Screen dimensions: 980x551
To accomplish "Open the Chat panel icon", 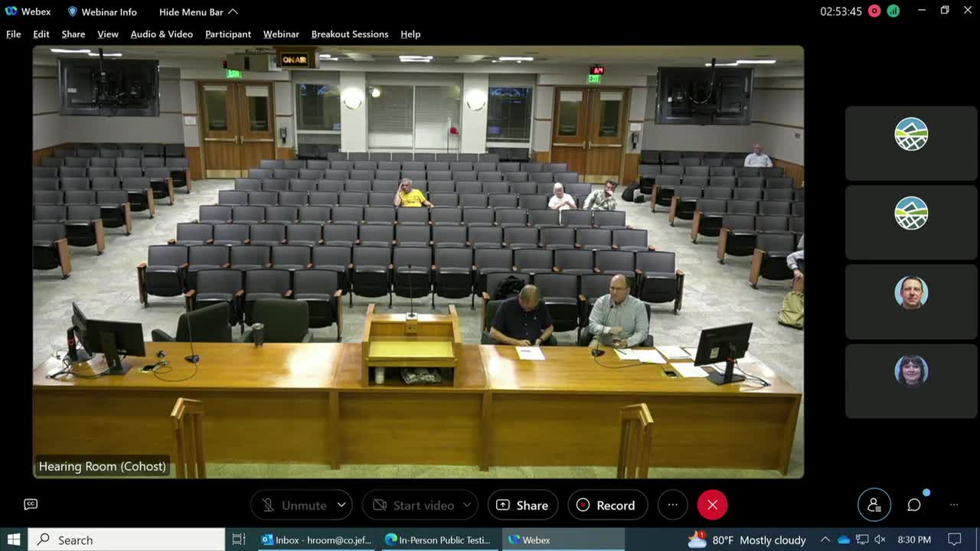I will [914, 504].
